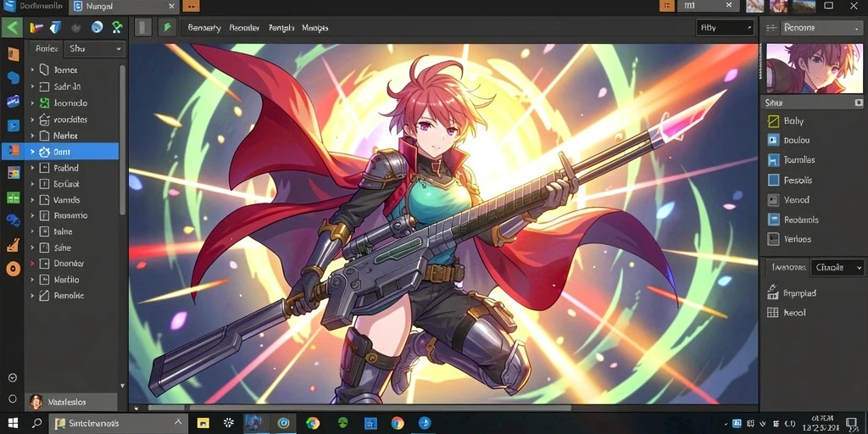Click the circular clock icon at sidebar bottom

(13, 377)
